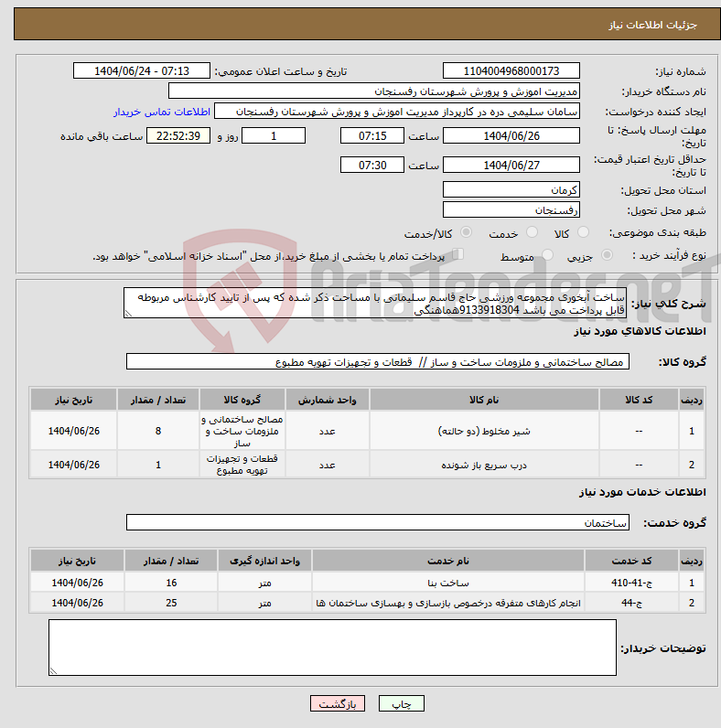Click the service cell ساخت بنا
The width and height of the screenshot is (721, 728).
[x=447, y=583]
